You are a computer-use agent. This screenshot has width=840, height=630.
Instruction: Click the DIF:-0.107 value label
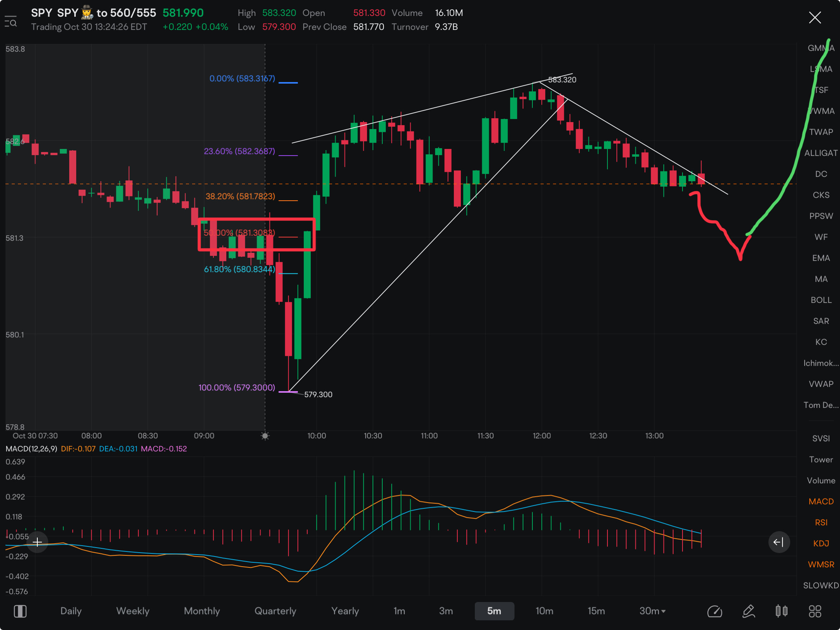click(78, 449)
